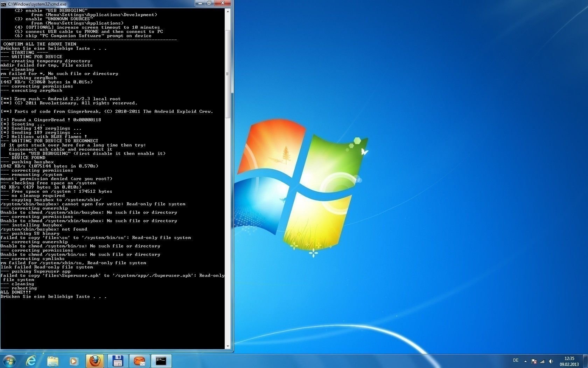Open Windows Explorer folder icon in taskbar
Image resolution: width=588 pixels, height=368 pixels.
tap(52, 361)
